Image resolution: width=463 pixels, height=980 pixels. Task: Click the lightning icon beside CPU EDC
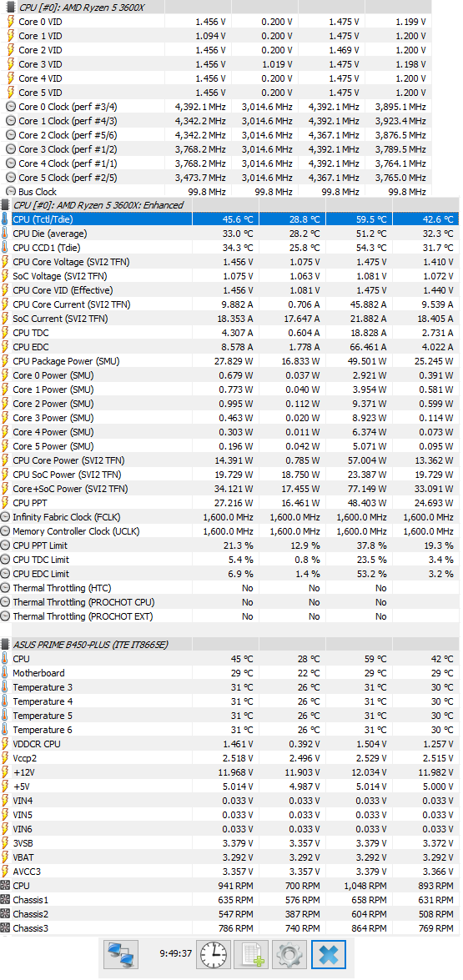pos(6,347)
